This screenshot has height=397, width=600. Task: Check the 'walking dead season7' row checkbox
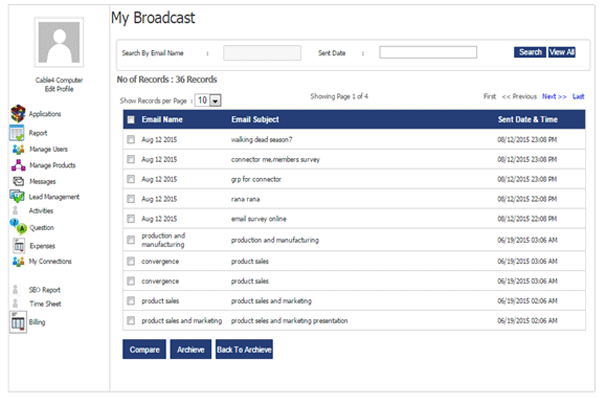tap(131, 139)
